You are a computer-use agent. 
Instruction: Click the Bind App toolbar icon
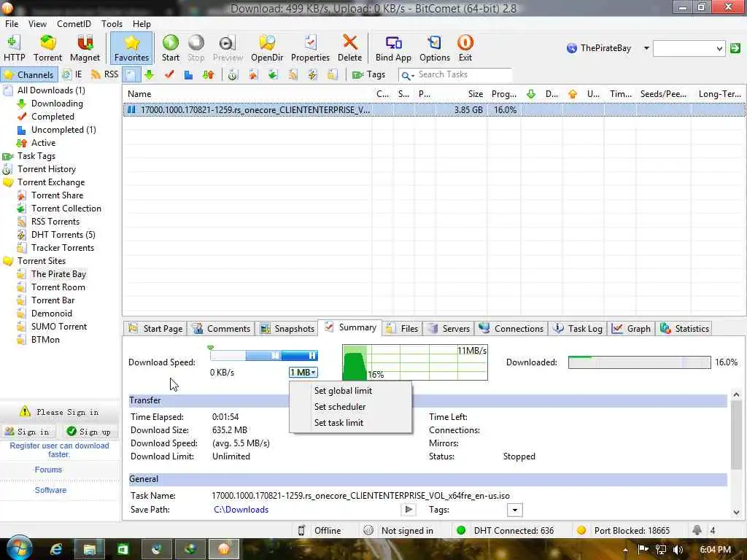393,48
